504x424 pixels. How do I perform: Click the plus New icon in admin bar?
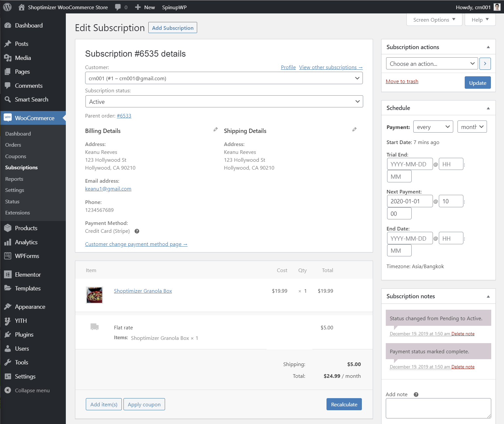138,7
